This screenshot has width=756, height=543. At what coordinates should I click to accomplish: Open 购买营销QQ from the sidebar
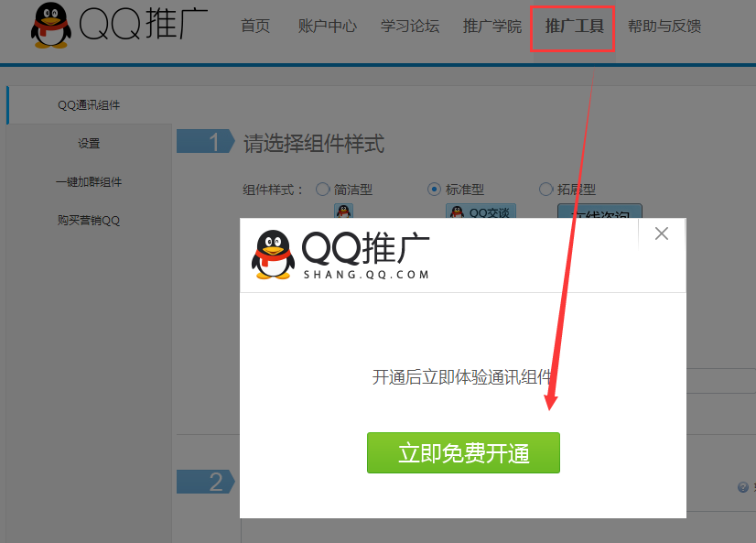[89, 221]
